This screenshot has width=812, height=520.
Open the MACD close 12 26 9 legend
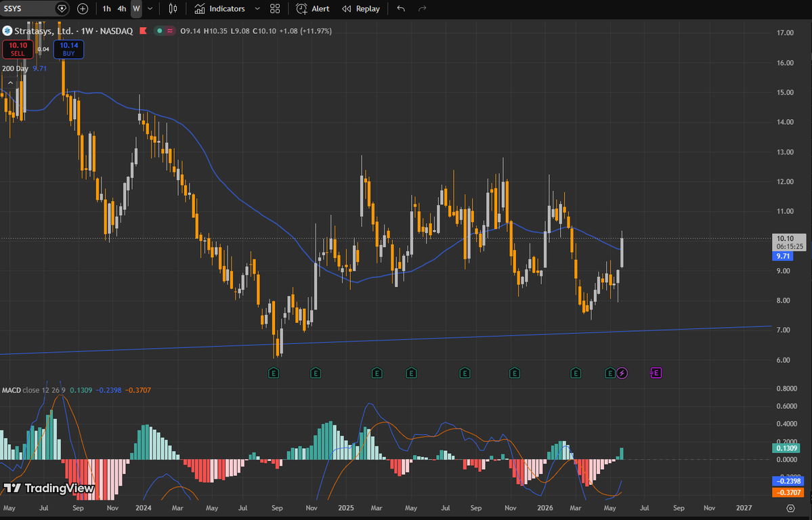pyautogui.click(x=34, y=390)
